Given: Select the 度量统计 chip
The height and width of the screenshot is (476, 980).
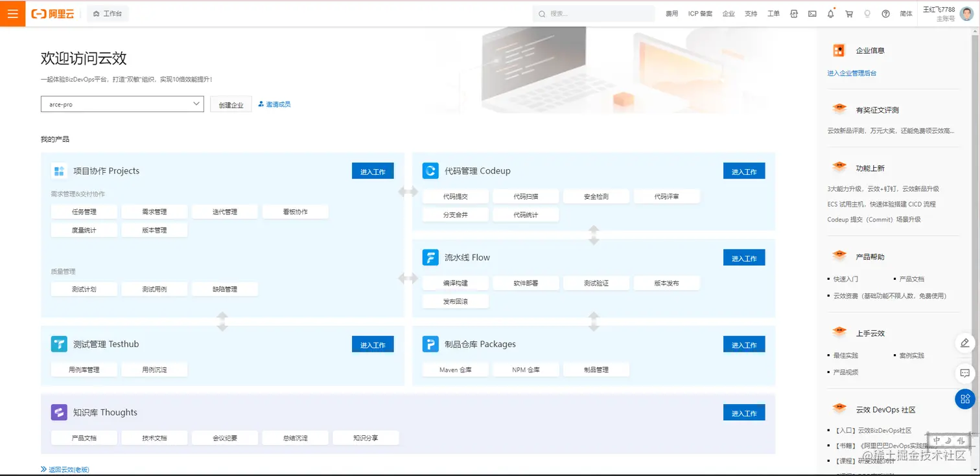Looking at the screenshot, I should pyautogui.click(x=84, y=230).
